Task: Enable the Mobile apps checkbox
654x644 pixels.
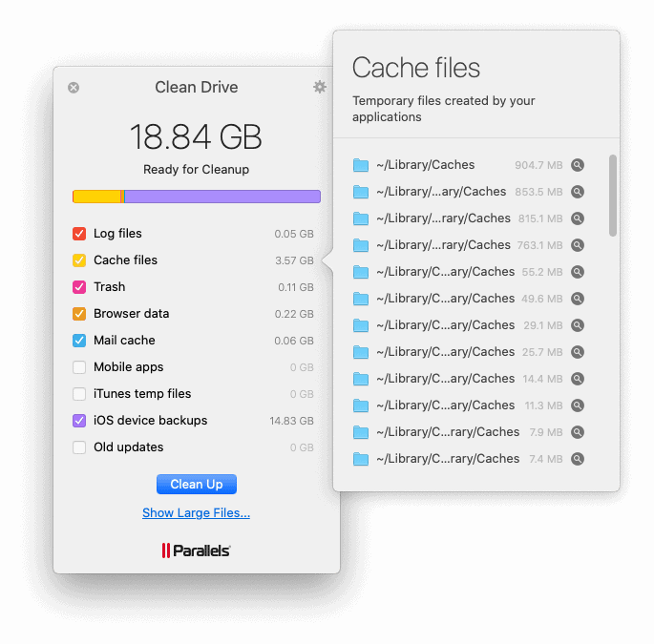Action: [x=79, y=367]
